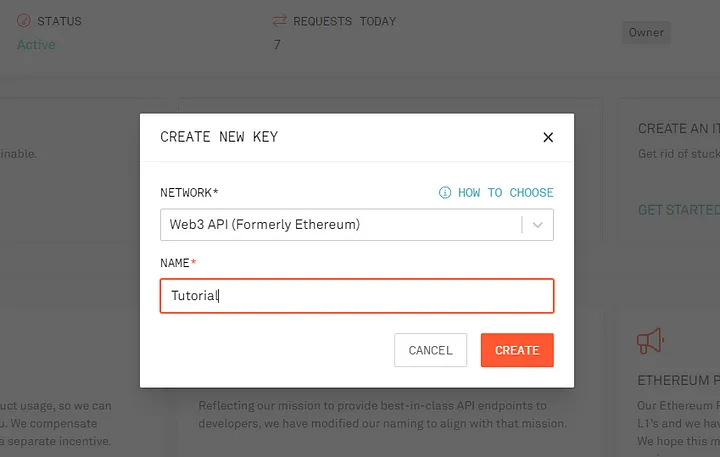Click the Network field label
Viewport: 720px width, 457px height.
[189, 192]
